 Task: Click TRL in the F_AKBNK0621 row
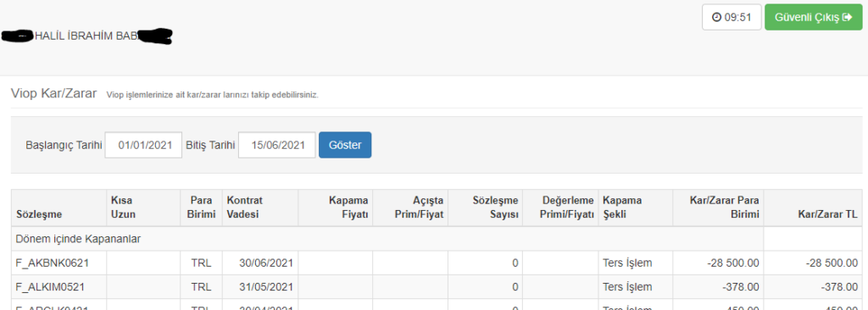tap(201, 263)
